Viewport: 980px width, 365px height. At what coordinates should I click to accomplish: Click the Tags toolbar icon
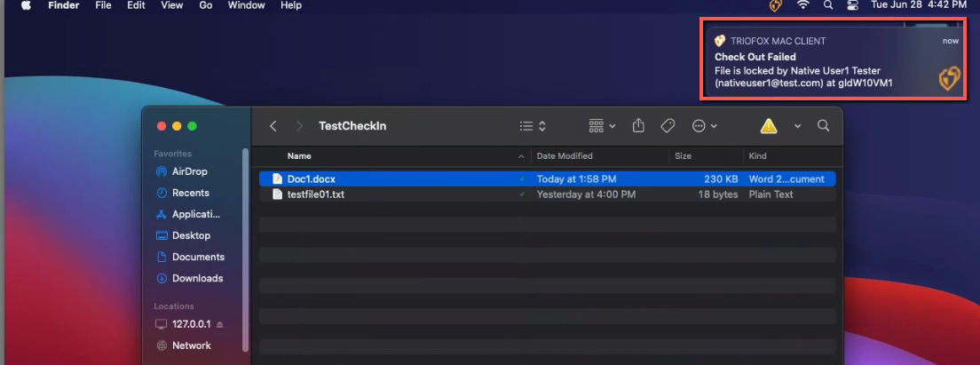[x=668, y=125]
